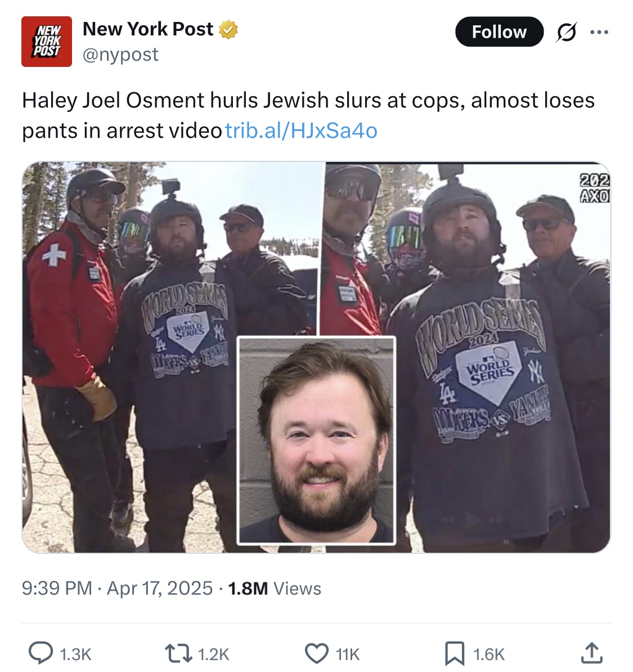
Task: Open the Grok explain-post icon
Action: click(x=566, y=32)
